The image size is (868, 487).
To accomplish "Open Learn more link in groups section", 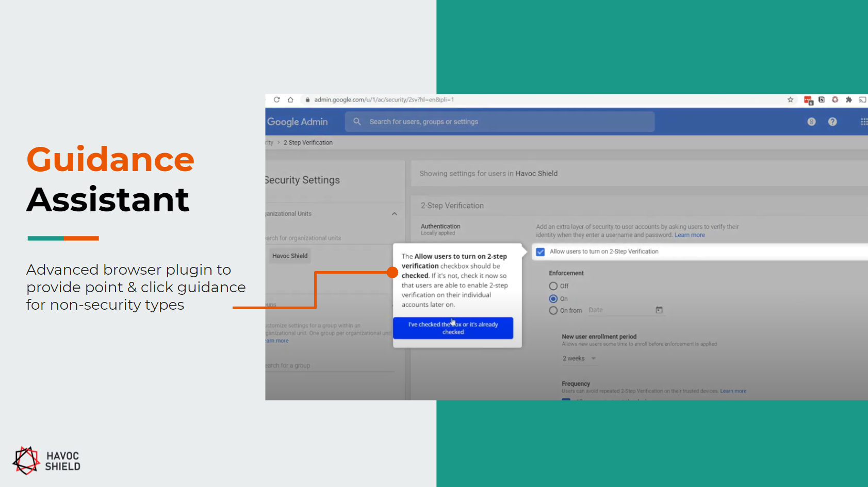I will coord(277,341).
